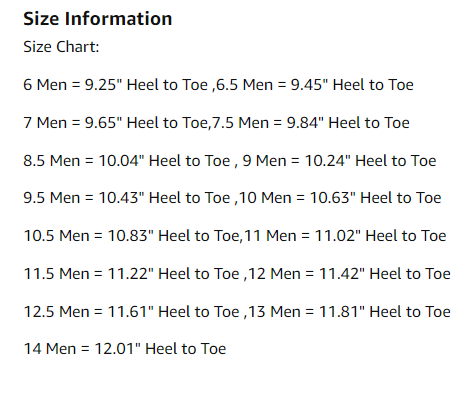Click the 7 Men = 9.65" entry
The image size is (456, 402).
73,123
